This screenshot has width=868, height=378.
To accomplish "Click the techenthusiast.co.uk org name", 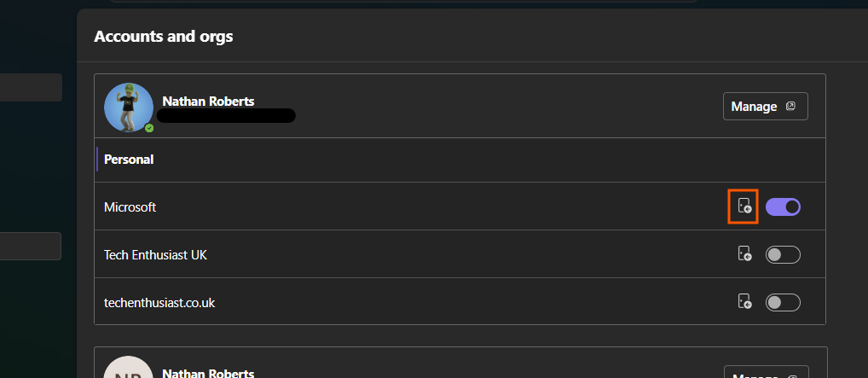I will [159, 303].
